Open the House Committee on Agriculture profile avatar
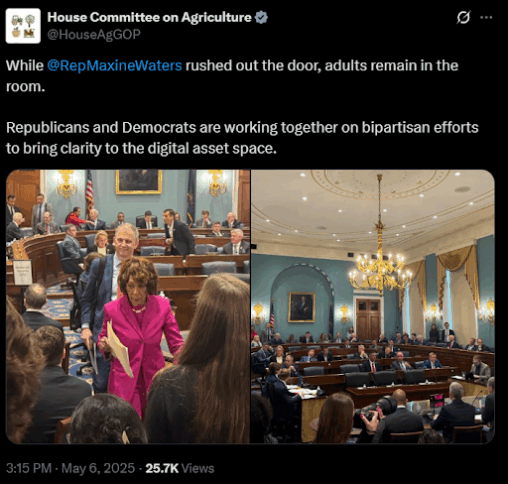Screen dimensions: 508x484 23,26
